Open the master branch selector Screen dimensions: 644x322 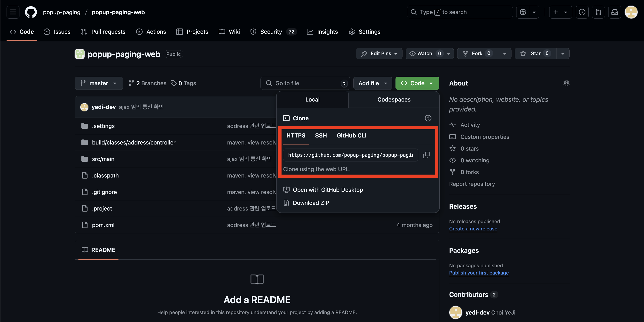(x=99, y=83)
